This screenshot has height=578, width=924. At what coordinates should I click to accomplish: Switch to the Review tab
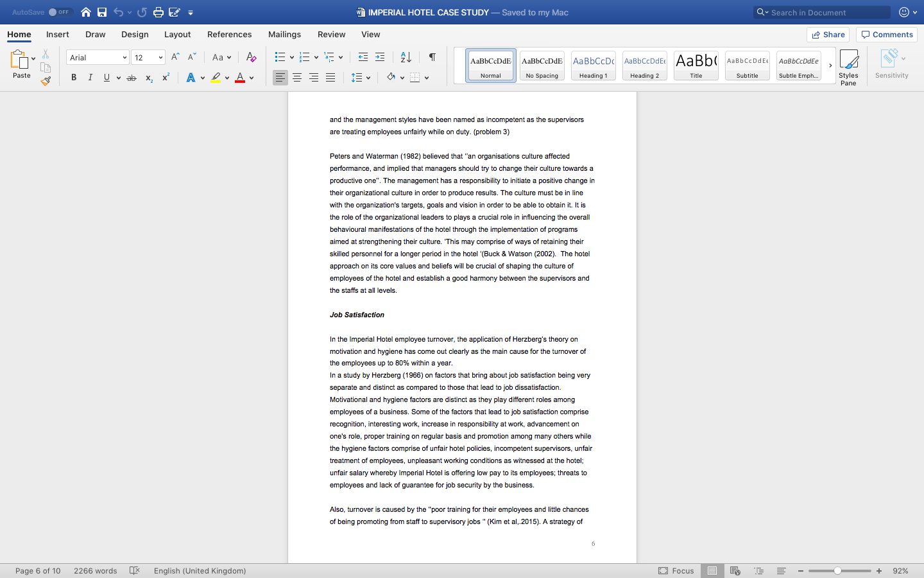[x=331, y=34]
